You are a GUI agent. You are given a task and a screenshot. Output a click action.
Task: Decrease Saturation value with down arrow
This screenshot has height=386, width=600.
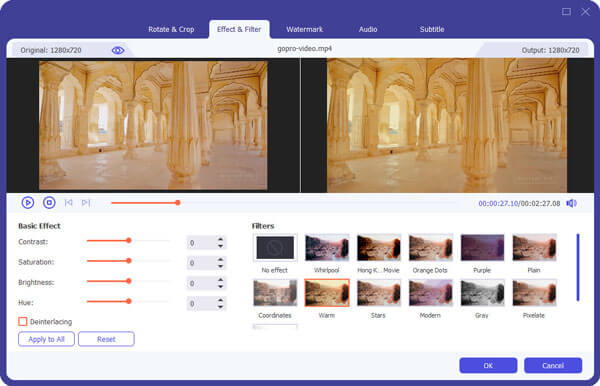220,266
